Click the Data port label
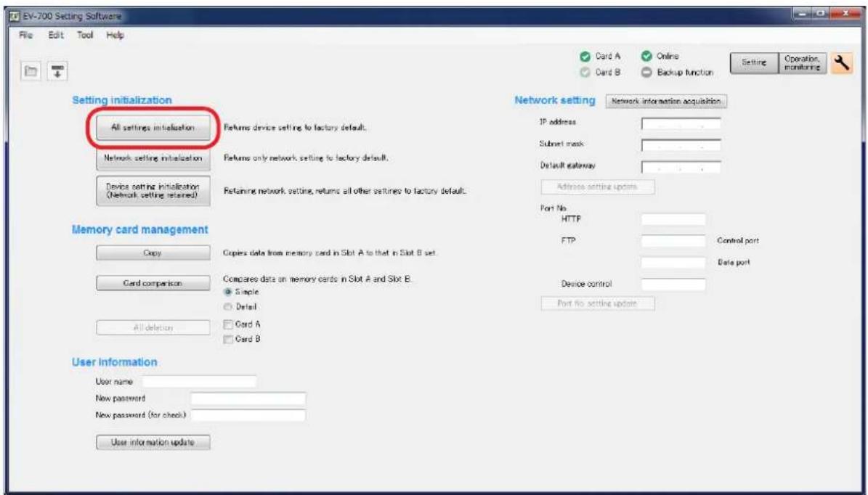Screen dimensions: 868x495 (734, 263)
